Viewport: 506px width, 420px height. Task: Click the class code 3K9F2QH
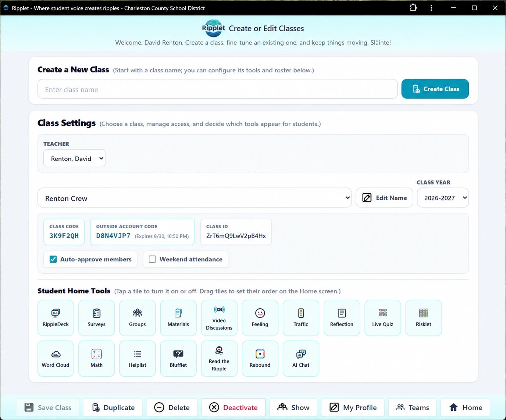[x=64, y=236]
